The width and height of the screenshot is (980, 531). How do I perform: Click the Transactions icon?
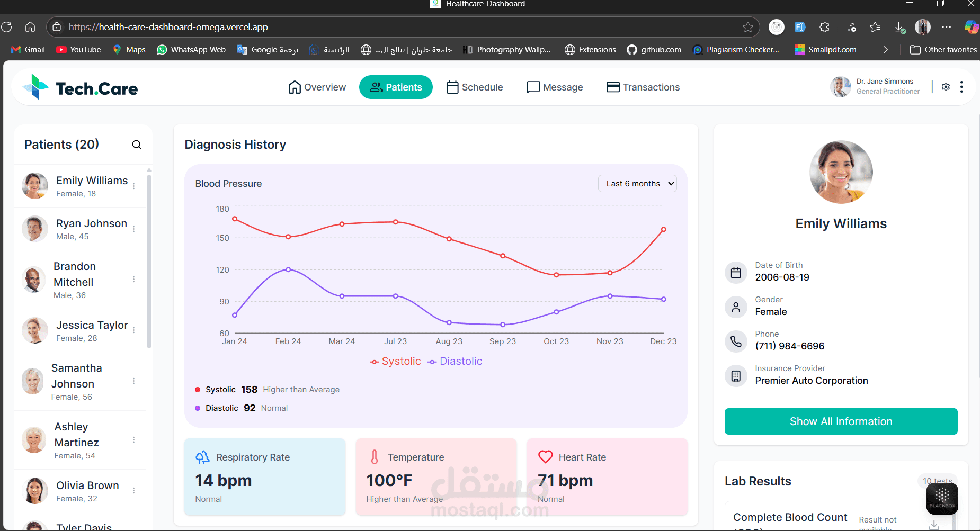click(x=612, y=87)
